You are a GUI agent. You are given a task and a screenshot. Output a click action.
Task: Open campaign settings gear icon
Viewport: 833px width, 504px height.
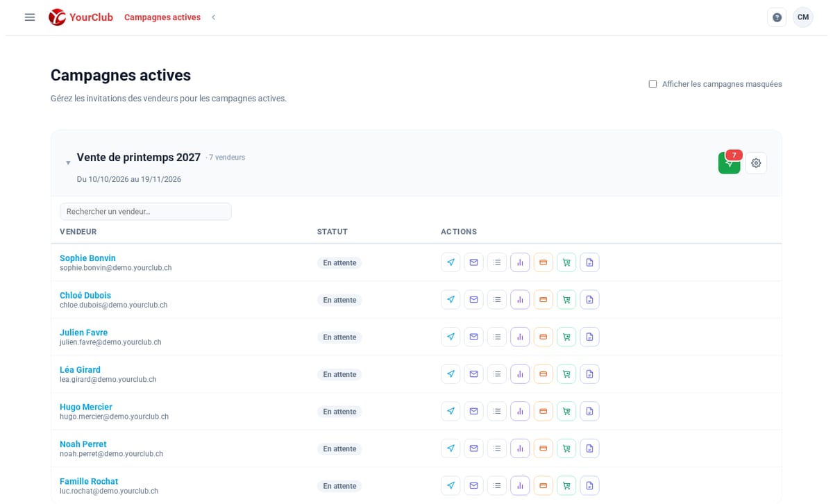click(x=756, y=163)
